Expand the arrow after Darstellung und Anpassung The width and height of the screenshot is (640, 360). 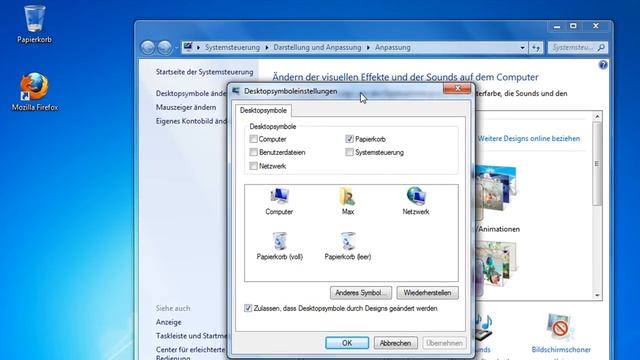368,48
